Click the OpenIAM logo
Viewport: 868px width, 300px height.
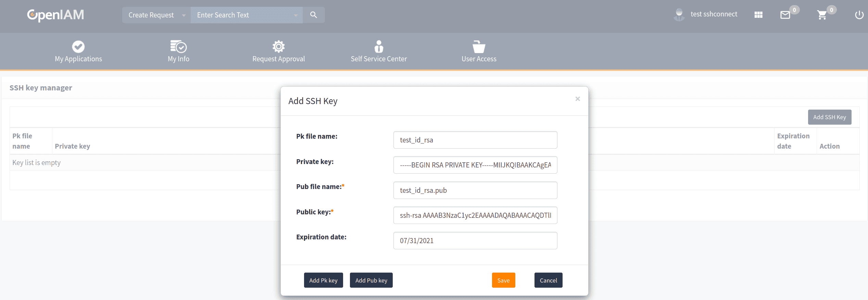[55, 15]
